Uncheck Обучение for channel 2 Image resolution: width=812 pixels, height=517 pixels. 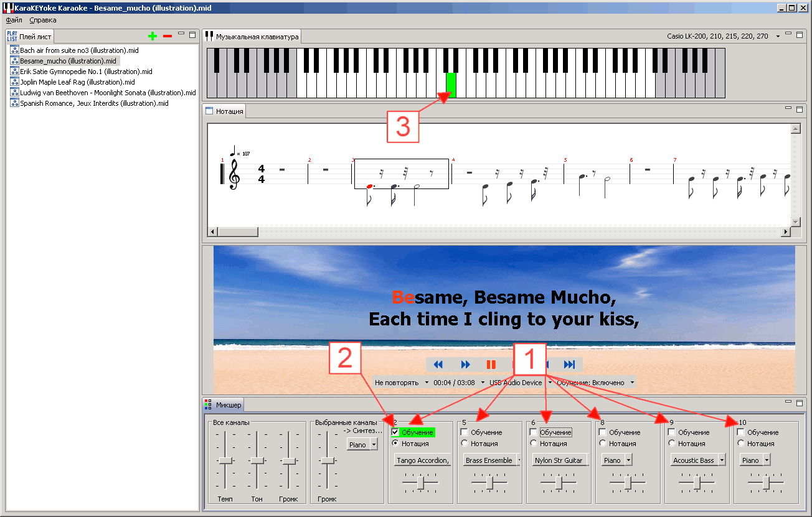[395, 432]
